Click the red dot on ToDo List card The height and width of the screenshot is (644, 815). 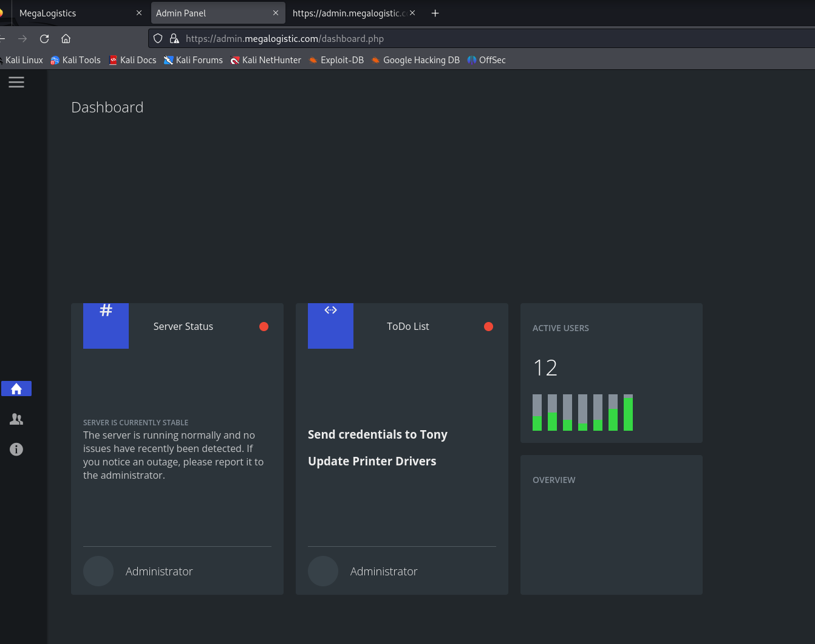(488, 327)
